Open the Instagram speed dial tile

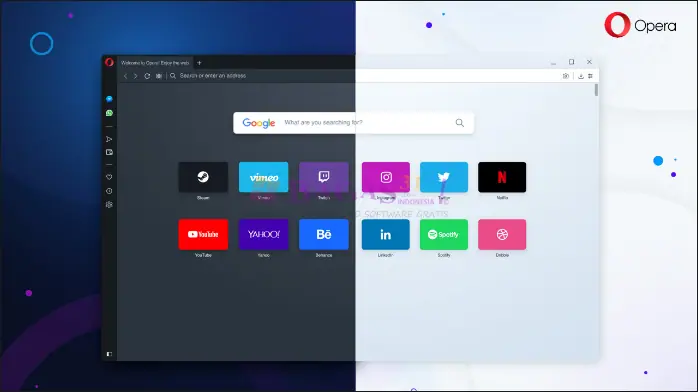coord(386,177)
